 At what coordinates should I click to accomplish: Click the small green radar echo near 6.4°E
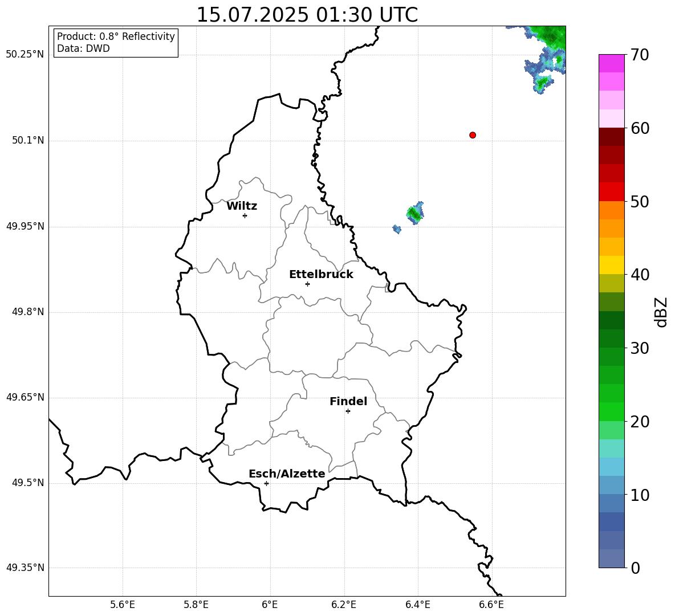pyautogui.click(x=416, y=213)
